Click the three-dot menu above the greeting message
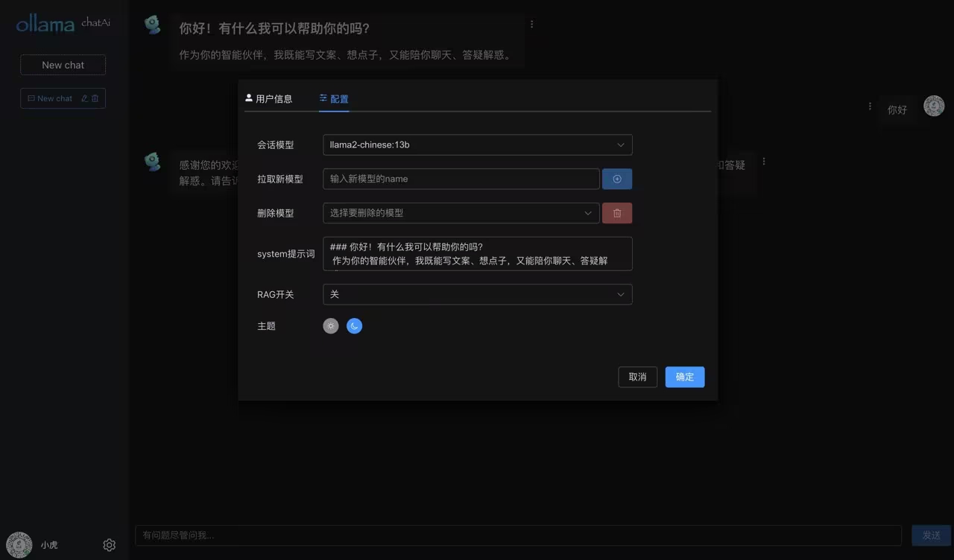 click(531, 24)
